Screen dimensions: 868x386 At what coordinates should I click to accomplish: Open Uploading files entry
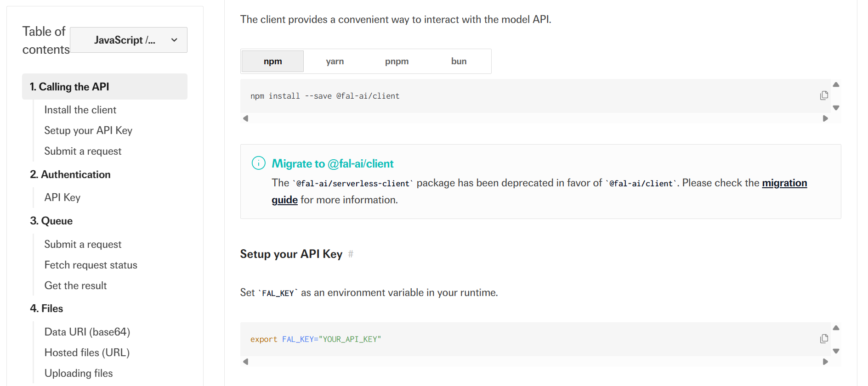[x=79, y=374]
